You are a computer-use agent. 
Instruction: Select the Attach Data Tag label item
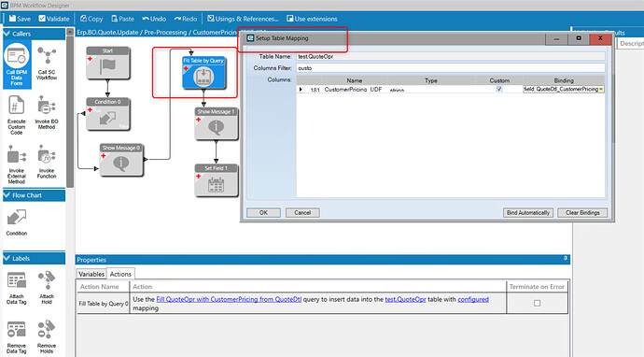click(x=17, y=287)
